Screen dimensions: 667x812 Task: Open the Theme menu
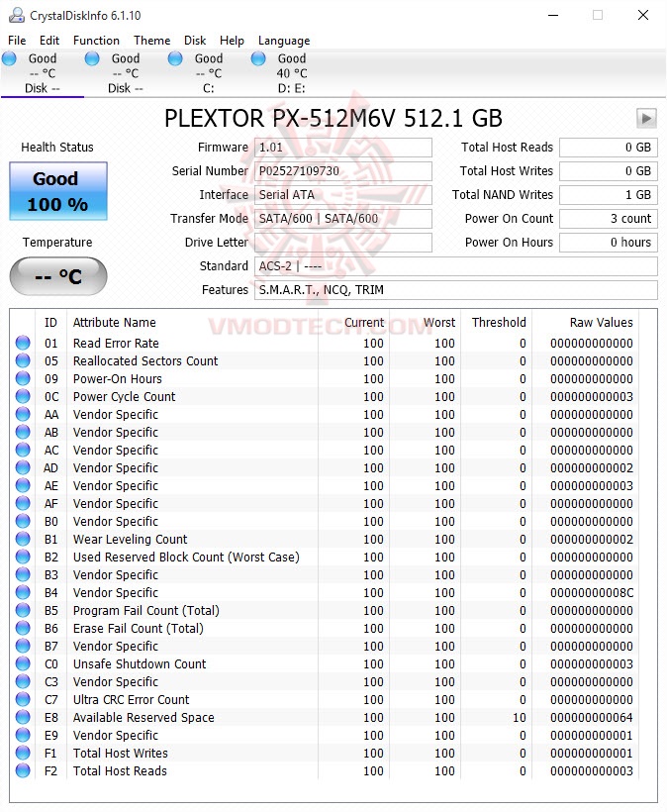pyautogui.click(x=151, y=41)
